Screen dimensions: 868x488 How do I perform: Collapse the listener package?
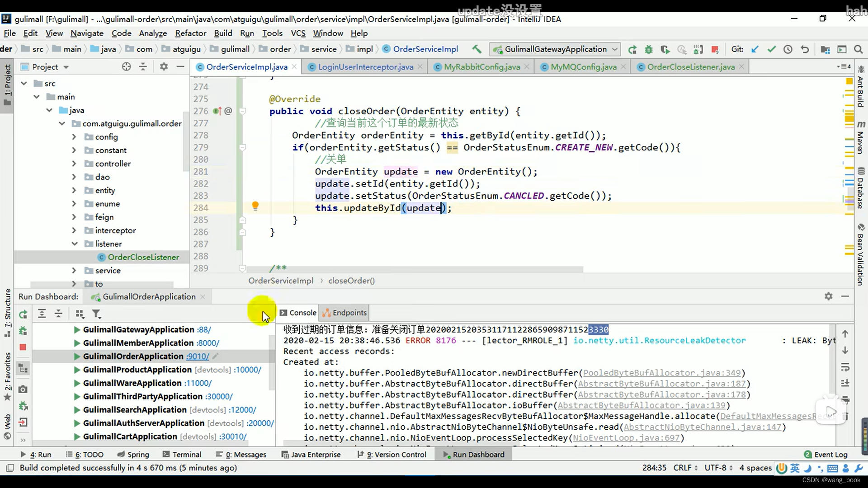[74, 244]
